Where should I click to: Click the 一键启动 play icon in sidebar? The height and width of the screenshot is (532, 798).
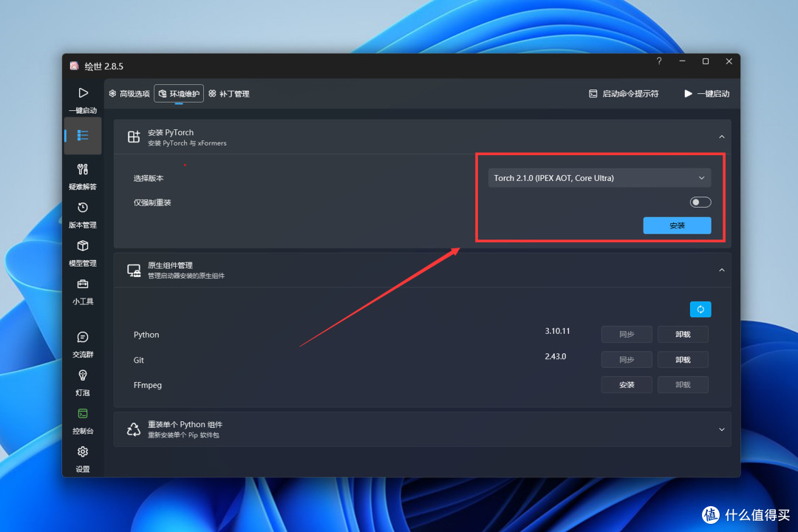pos(83,93)
